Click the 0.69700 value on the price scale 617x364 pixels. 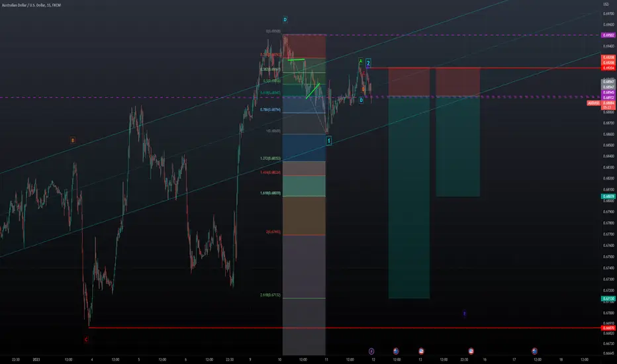point(608,14)
